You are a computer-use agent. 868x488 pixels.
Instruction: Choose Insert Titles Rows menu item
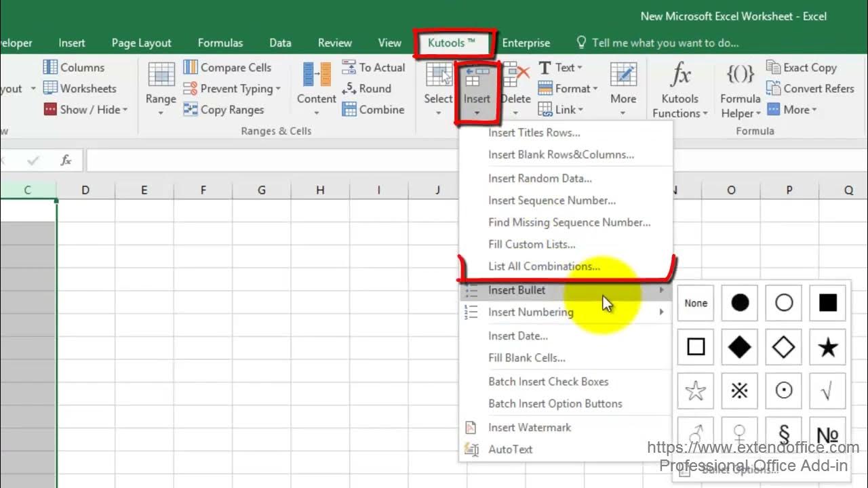[x=566, y=133]
